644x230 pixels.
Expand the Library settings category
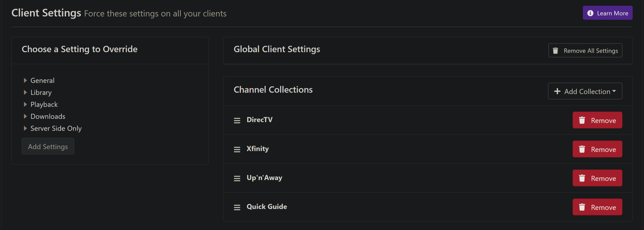tap(25, 92)
